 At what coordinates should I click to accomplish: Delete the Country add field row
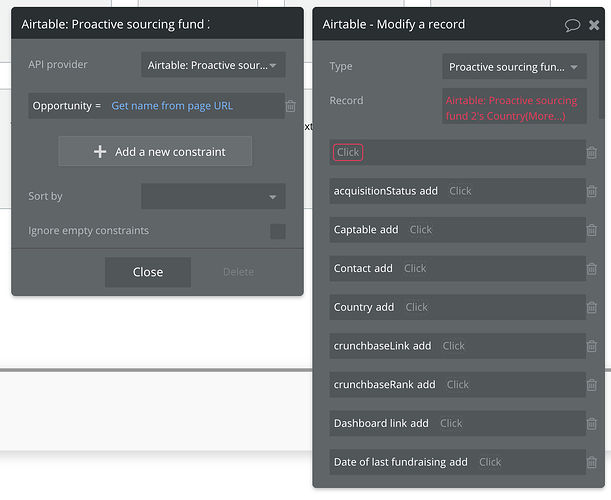point(592,308)
